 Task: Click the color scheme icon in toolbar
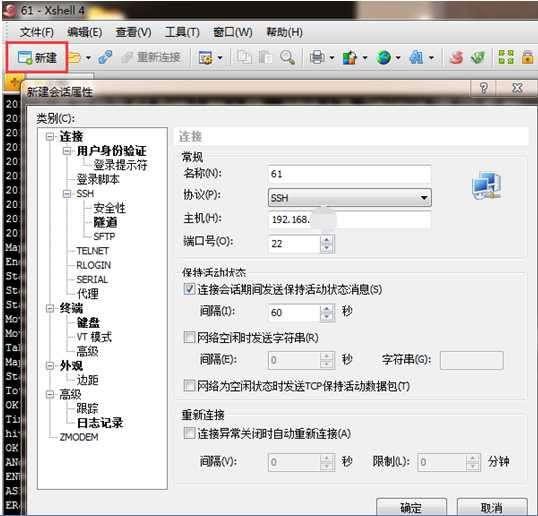[x=350, y=57]
